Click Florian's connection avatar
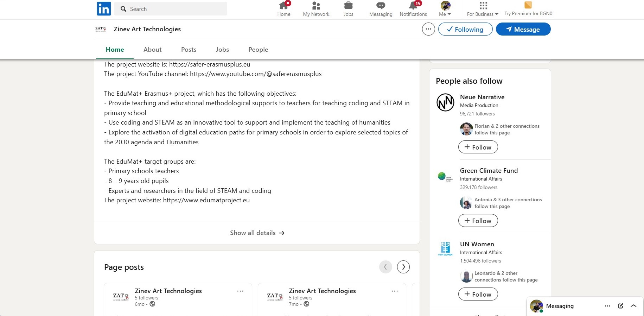The height and width of the screenshot is (316, 644). pos(466,129)
